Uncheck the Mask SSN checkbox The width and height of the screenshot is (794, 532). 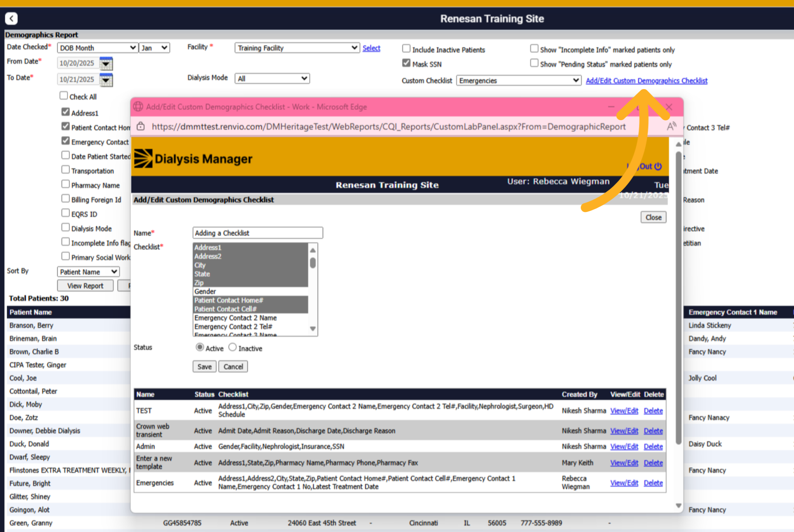pyautogui.click(x=406, y=63)
